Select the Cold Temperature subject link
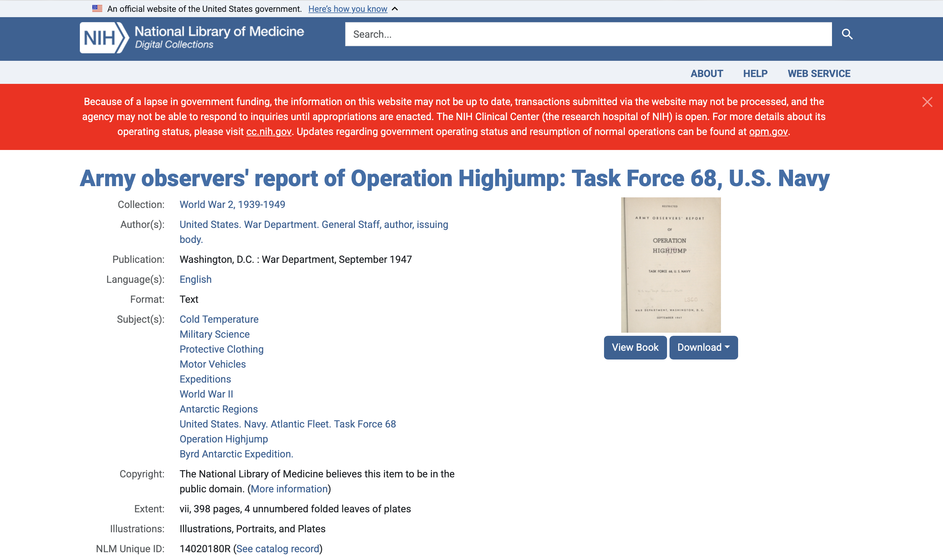The image size is (943, 560). coord(219,319)
